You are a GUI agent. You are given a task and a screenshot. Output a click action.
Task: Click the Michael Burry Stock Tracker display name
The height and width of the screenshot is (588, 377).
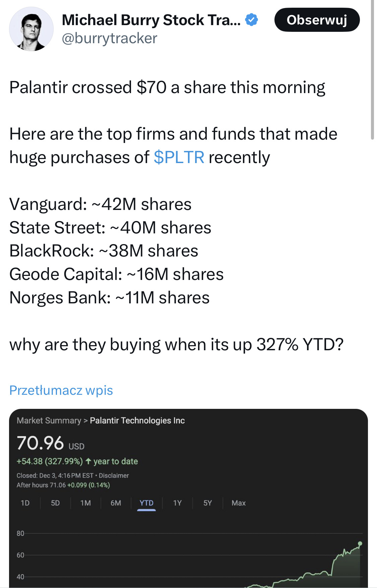(x=151, y=20)
